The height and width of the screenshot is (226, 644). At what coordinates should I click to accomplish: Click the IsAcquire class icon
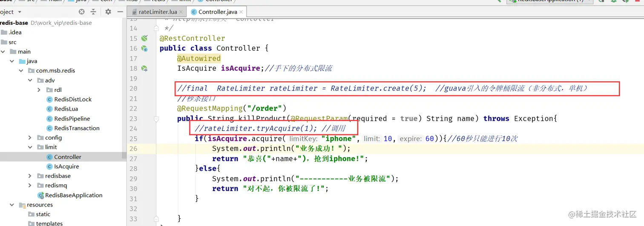tap(49, 166)
